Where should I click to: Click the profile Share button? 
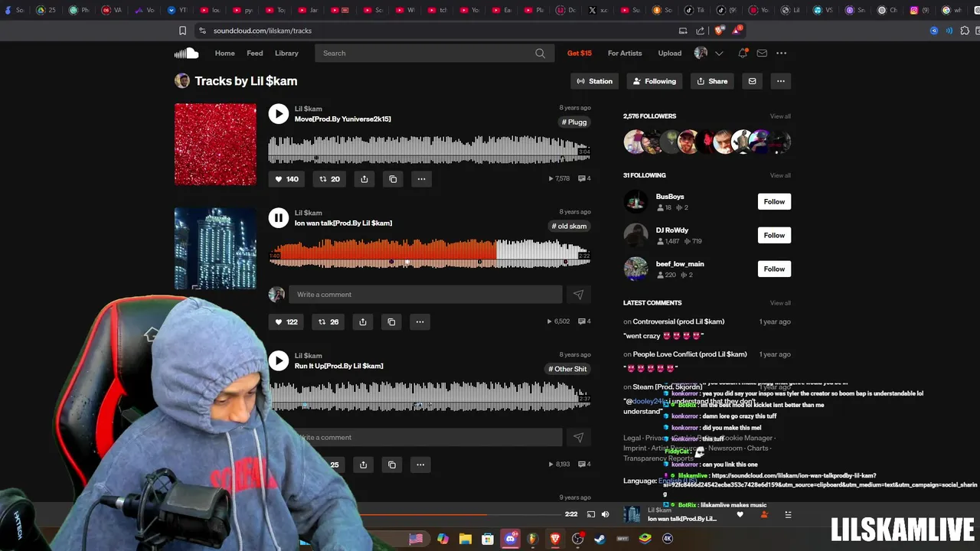click(x=712, y=81)
